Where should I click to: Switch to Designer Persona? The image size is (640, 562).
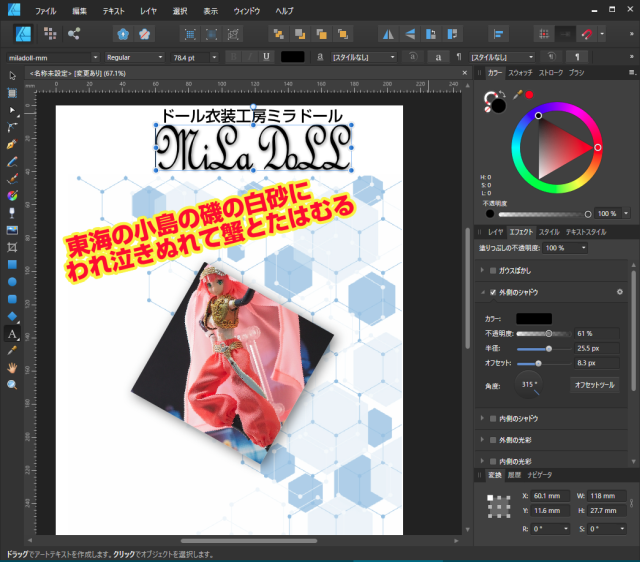pos(24,34)
